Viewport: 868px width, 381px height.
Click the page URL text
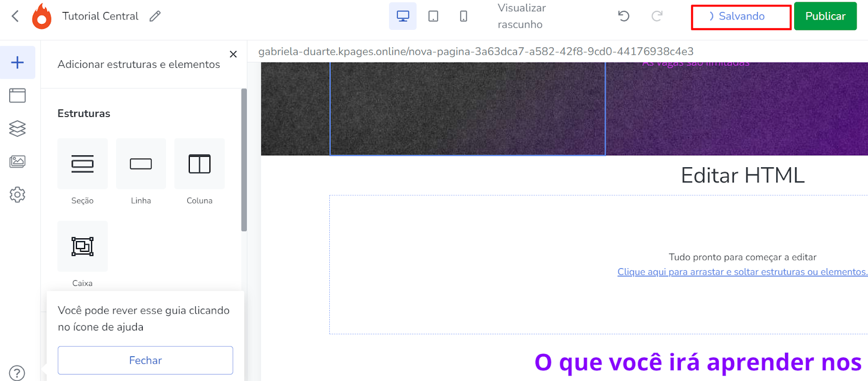476,52
